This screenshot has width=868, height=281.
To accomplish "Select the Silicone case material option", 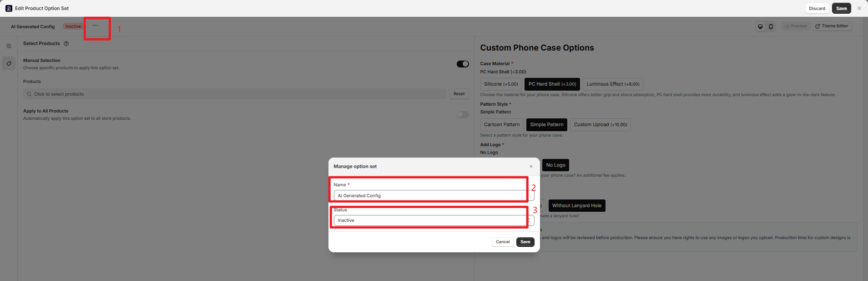I will pos(500,84).
